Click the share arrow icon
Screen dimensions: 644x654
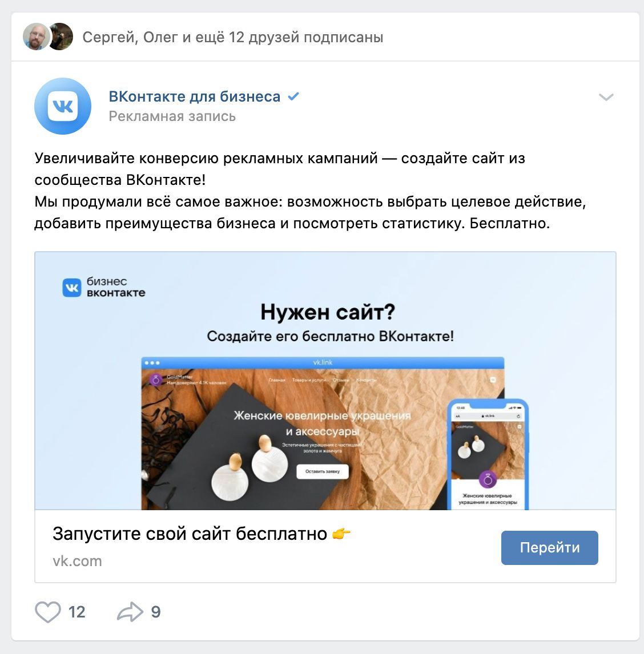tap(130, 612)
